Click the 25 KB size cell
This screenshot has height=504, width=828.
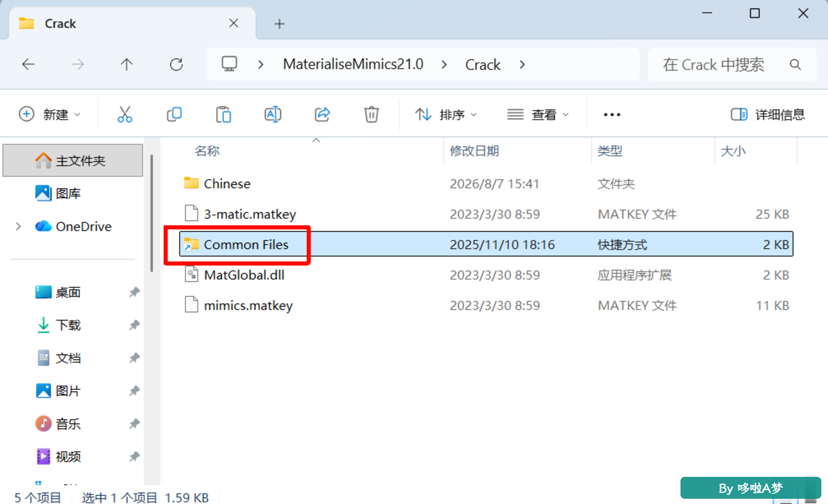pos(772,214)
